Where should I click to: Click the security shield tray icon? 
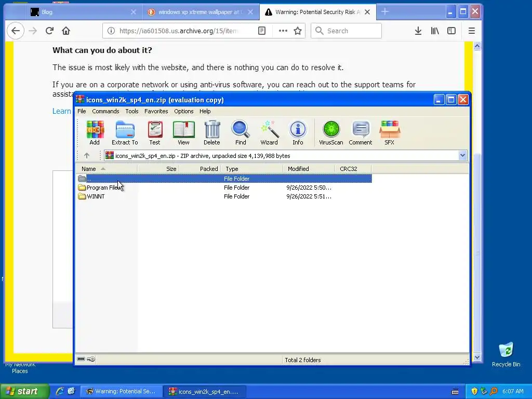pos(474,391)
